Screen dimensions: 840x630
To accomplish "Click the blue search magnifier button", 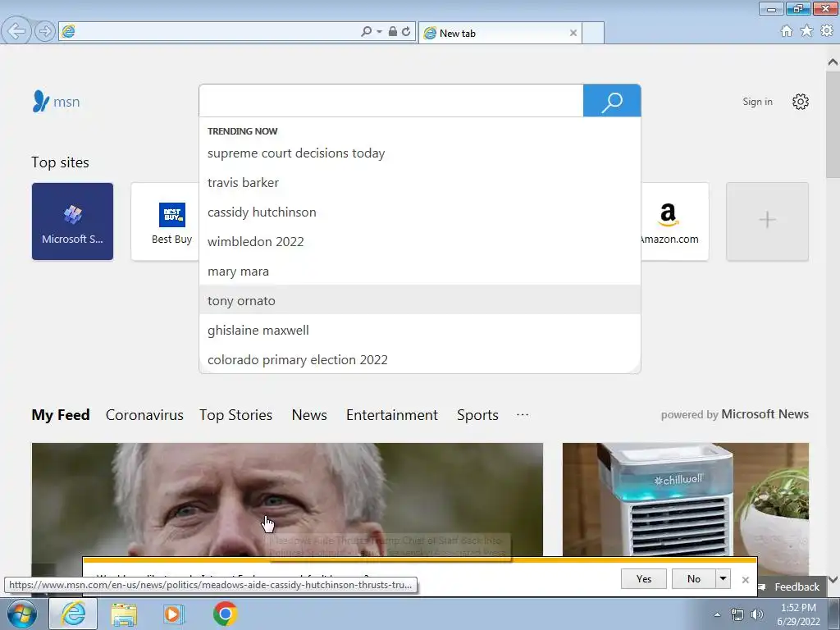I will [612, 101].
